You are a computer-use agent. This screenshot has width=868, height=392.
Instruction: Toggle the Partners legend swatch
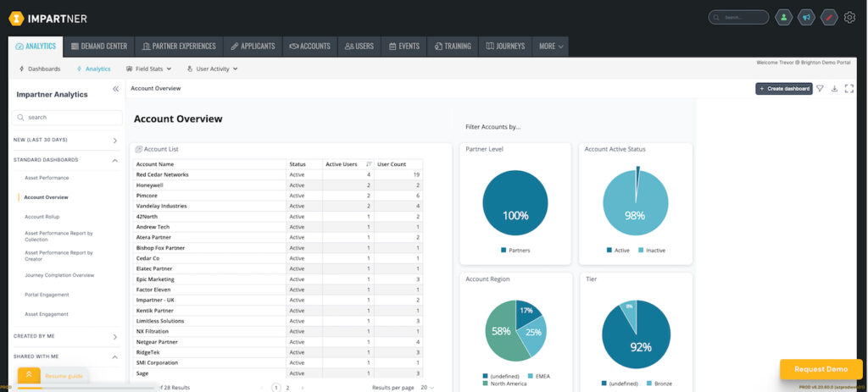click(504, 251)
